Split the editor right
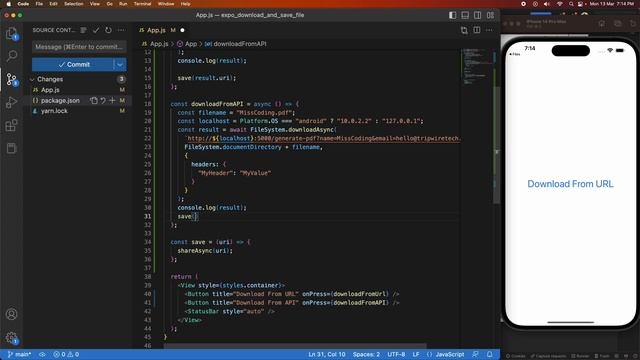 click(477, 30)
